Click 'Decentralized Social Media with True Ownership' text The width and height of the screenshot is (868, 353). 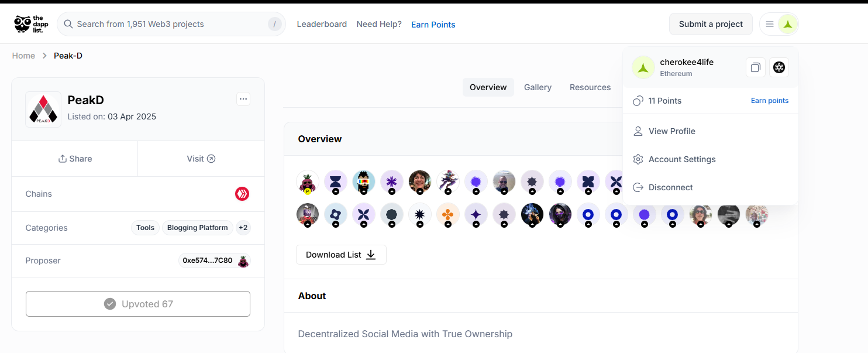405,334
